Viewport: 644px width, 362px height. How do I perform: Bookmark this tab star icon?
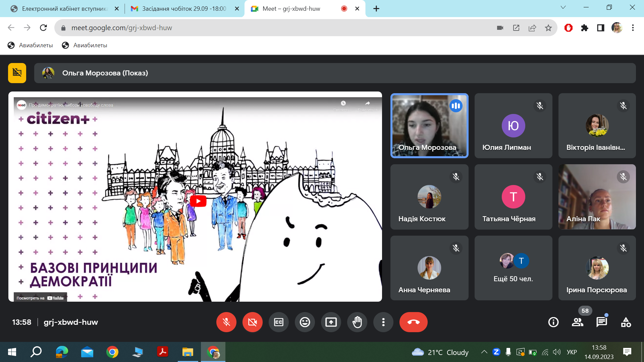(548, 28)
